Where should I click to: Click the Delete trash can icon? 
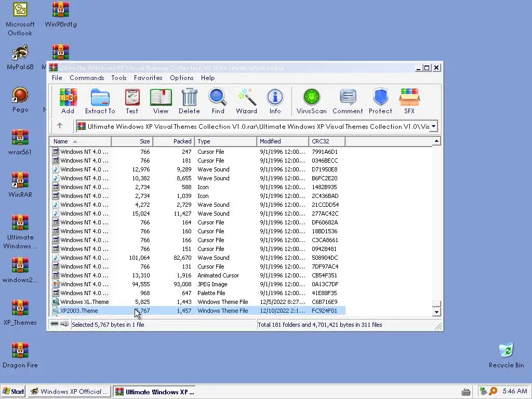point(189,101)
